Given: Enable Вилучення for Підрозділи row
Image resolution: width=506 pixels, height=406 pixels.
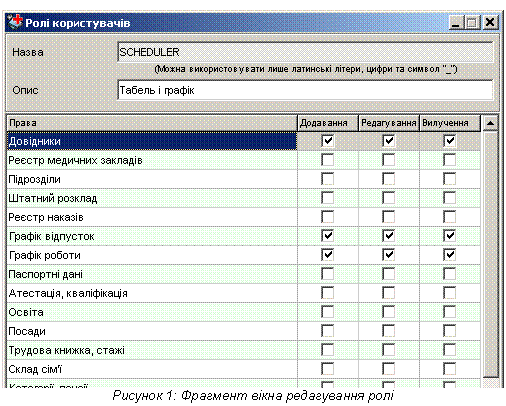Looking at the screenshot, I should pos(449,179).
